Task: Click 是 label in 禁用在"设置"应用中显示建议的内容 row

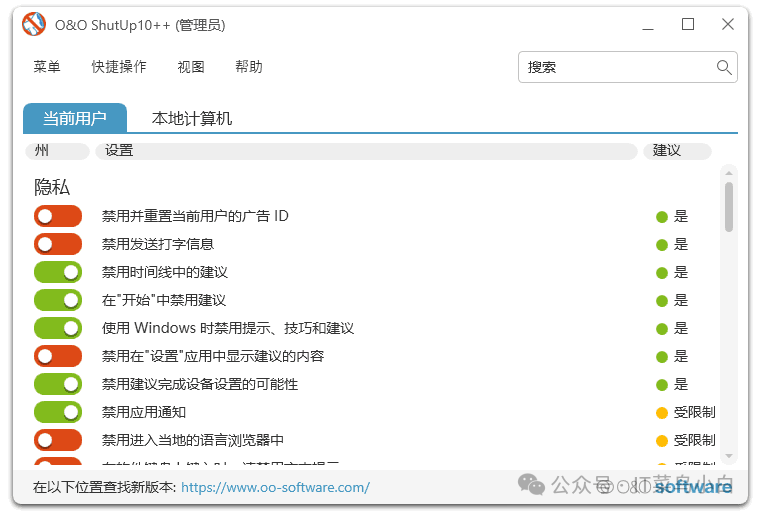Action: pyautogui.click(x=681, y=356)
